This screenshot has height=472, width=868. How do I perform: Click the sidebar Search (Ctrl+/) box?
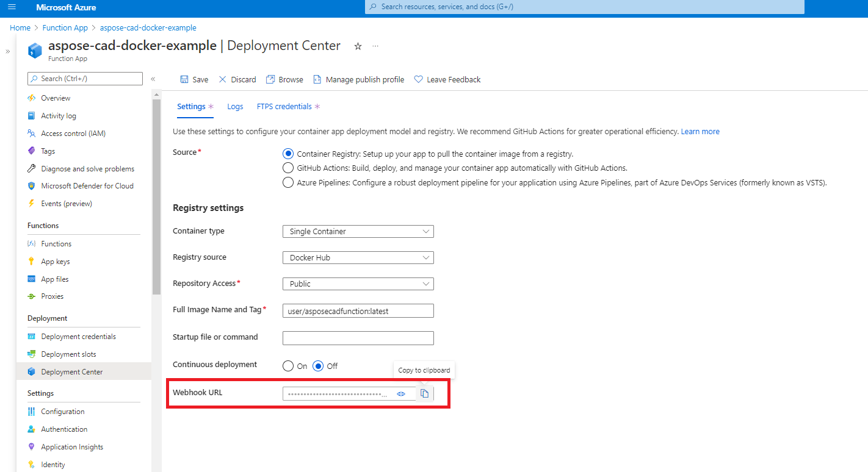(85, 79)
